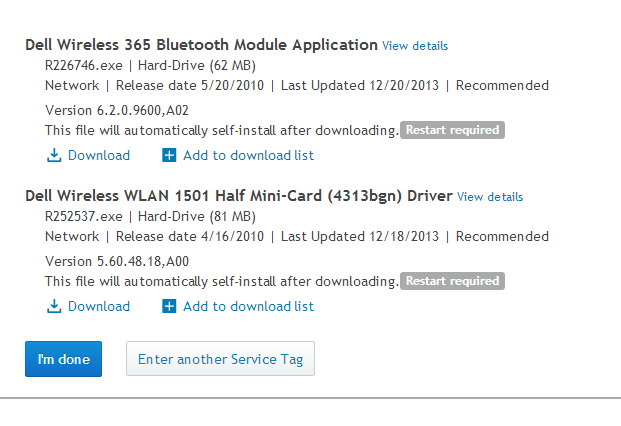Click the blue plus icon under WLAN 1501 Driver
The image size is (621, 426).
coord(169,306)
